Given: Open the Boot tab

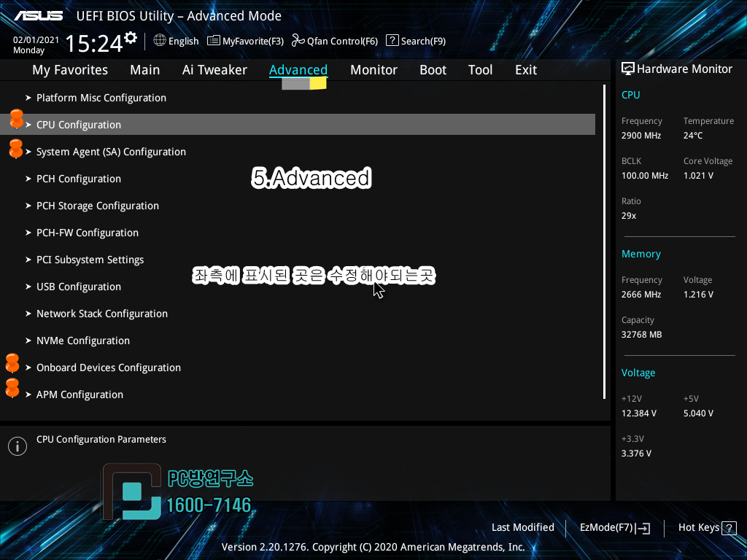Looking at the screenshot, I should click(x=433, y=70).
